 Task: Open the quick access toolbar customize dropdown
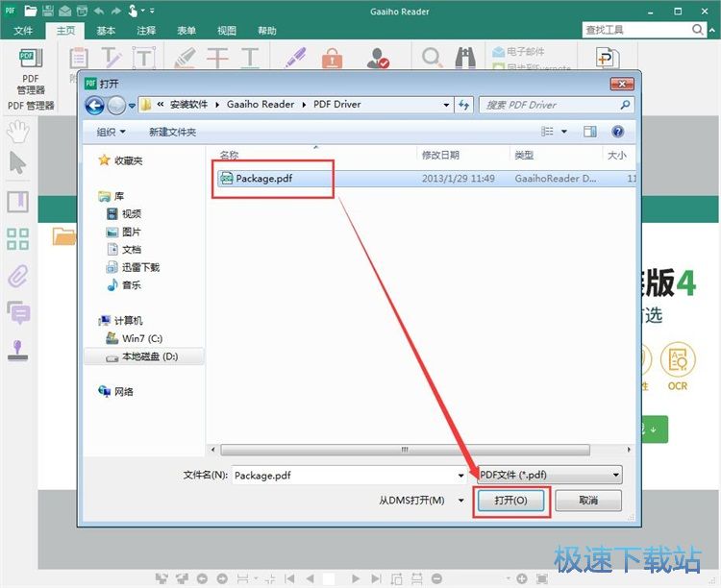click(x=152, y=11)
